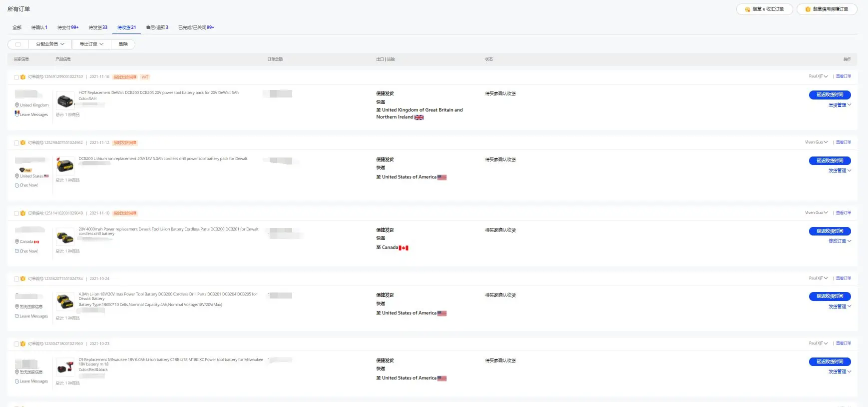Check the box for order dated 2021-11-12
868x407 pixels.
click(x=16, y=143)
